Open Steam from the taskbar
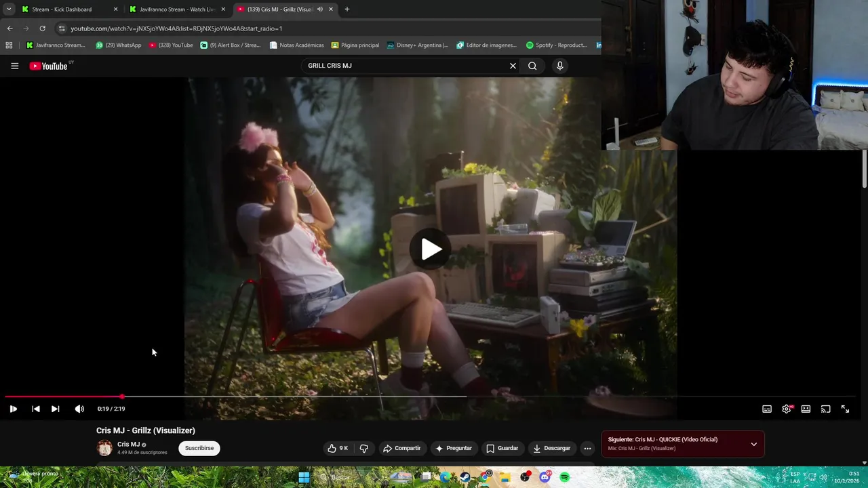Image resolution: width=868 pixels, height=488 pixels. 465,477
